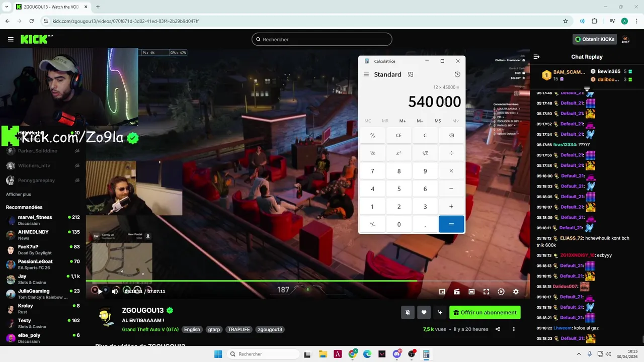Open video player settings gear
The height and width of the screenshot is (362, 644).
pyautogui.click(x=516, y=292)
